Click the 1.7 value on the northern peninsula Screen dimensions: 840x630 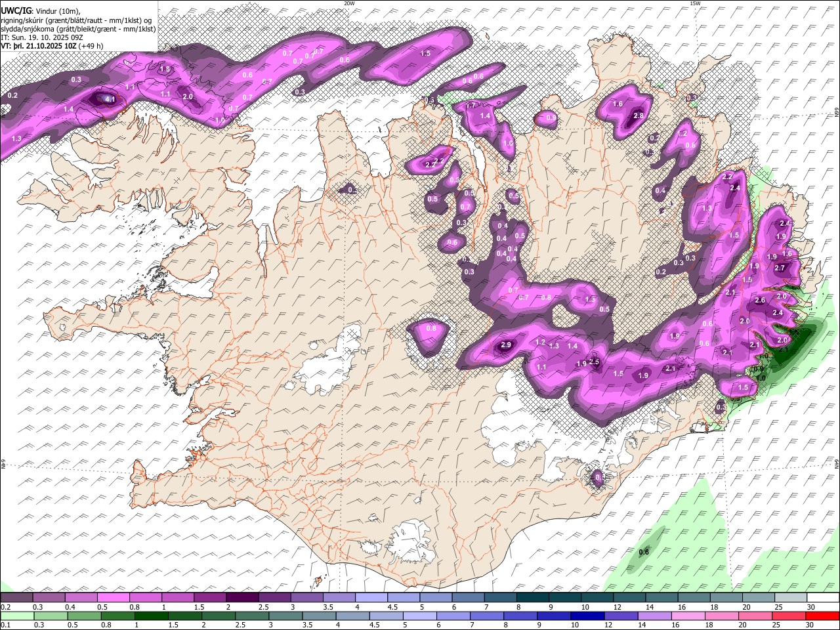470,106
